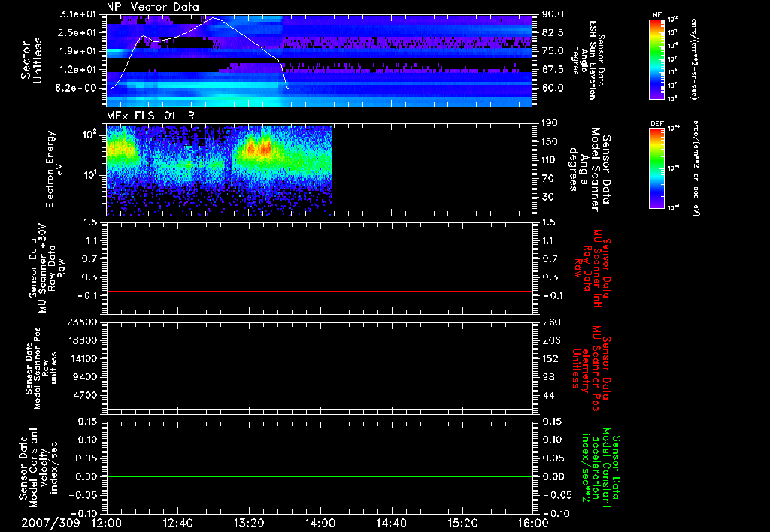Click the 15:20 time axis label
The width and height of the screenshot is (770, 532).
pyautogui.click(x=462, y=523)
